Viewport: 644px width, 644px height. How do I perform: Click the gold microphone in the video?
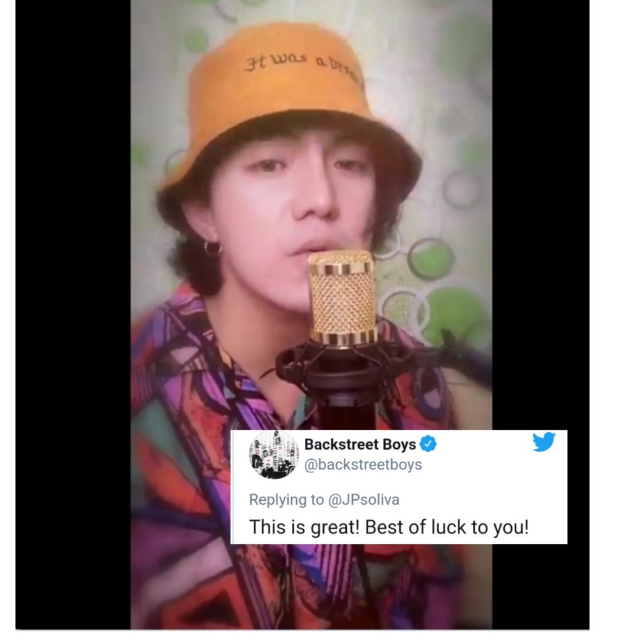(342, 296)
